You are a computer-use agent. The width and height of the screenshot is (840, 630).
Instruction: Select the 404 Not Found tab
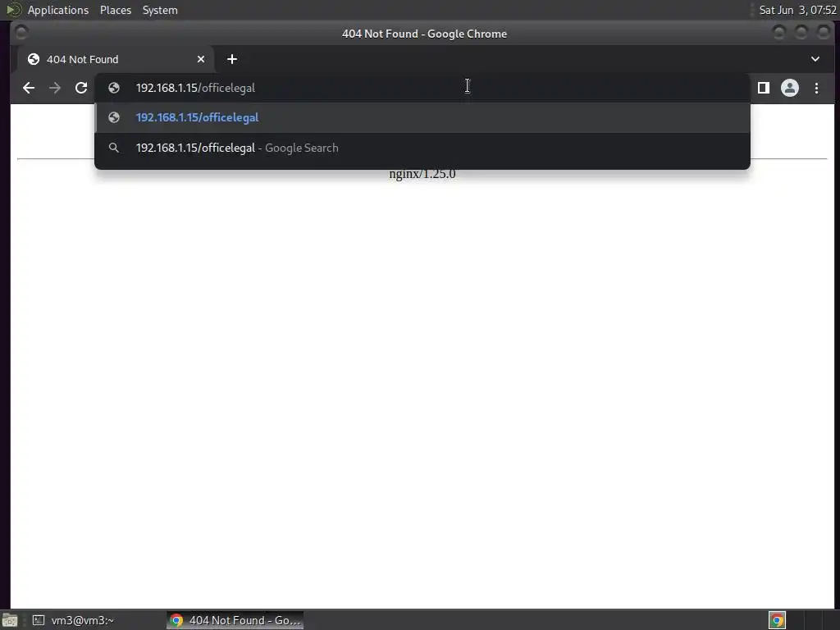pos(116,59)
